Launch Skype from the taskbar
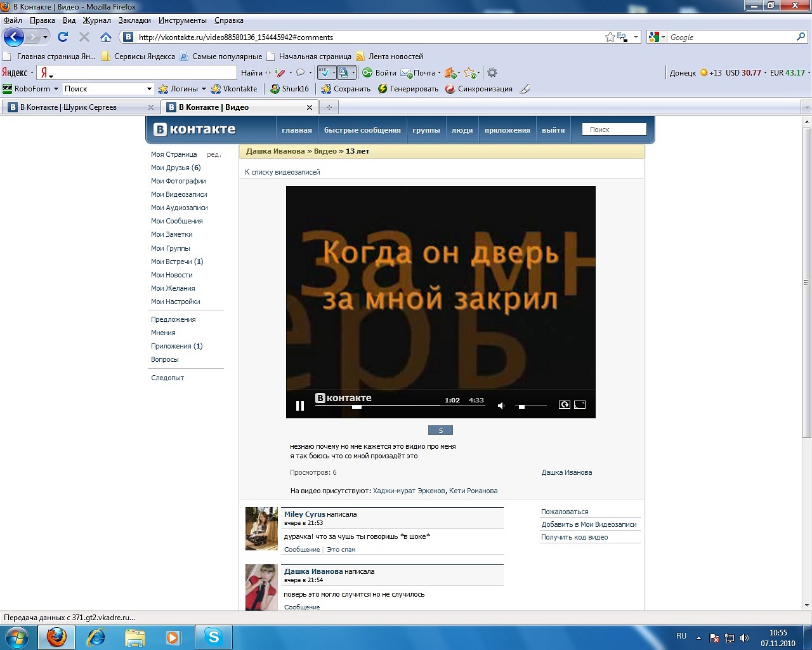 pyautogui.click(x=214, y=637)
